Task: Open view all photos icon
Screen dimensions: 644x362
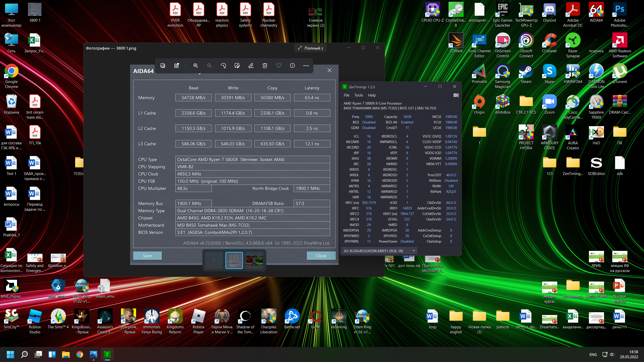Action: click(x=163, y=66)
